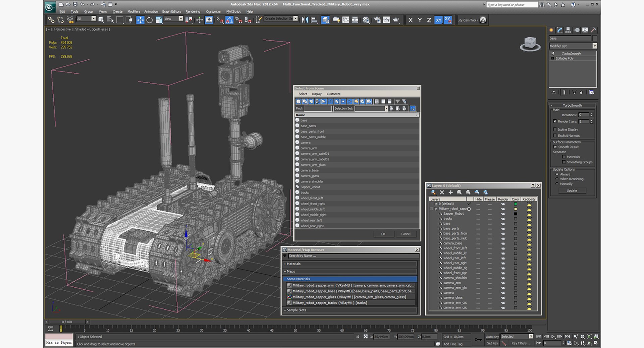Screen dimensions: 644x348
Task: Collapse the Military_robot_sapp layer tree
Action: click(431, 209)
